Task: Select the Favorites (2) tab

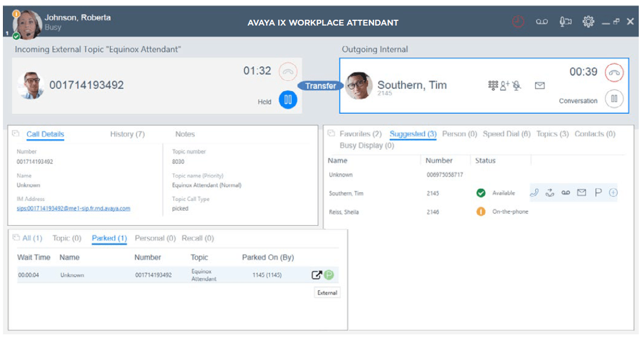Action: [360, 134]
